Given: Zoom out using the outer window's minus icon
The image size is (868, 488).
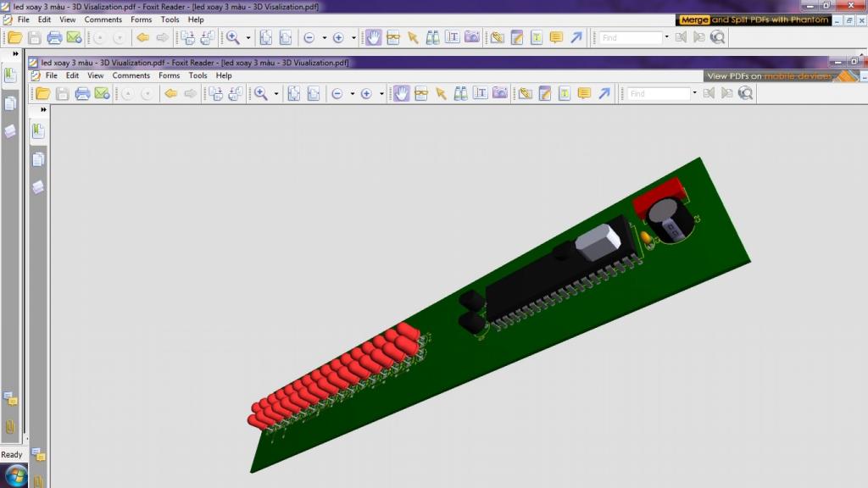Looking at the screenshot, I should [x=309, y=37].
